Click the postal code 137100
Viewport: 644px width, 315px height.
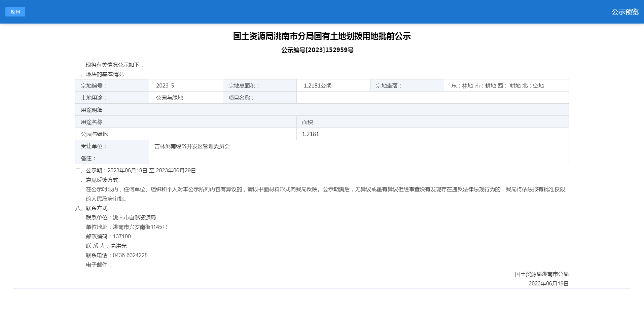tap(122, 236)
